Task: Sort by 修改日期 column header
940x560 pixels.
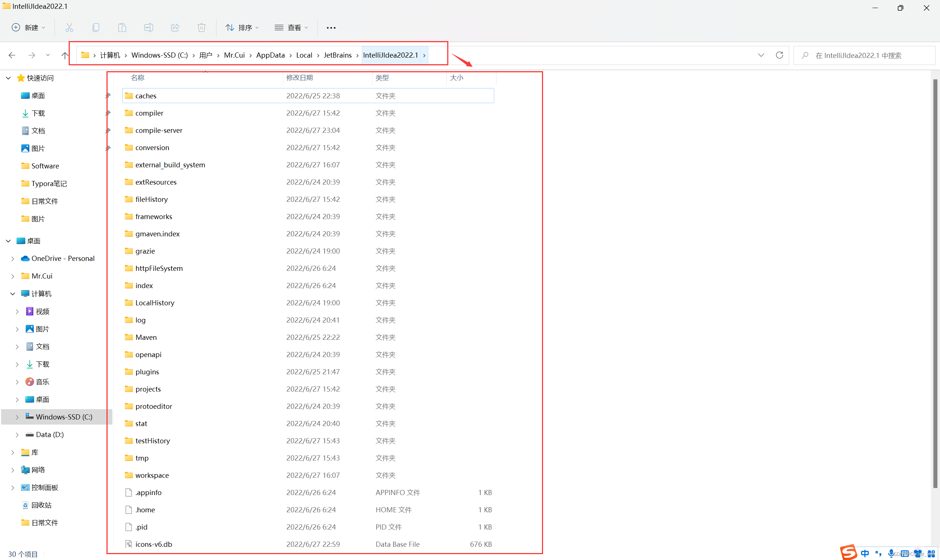Action: point(299,78)
